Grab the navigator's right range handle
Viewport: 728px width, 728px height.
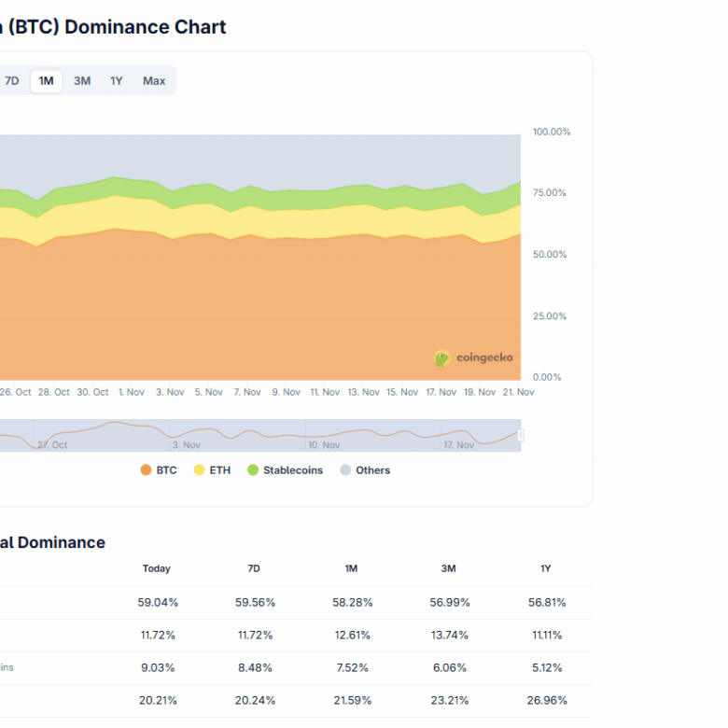click(x=521, y=436)
